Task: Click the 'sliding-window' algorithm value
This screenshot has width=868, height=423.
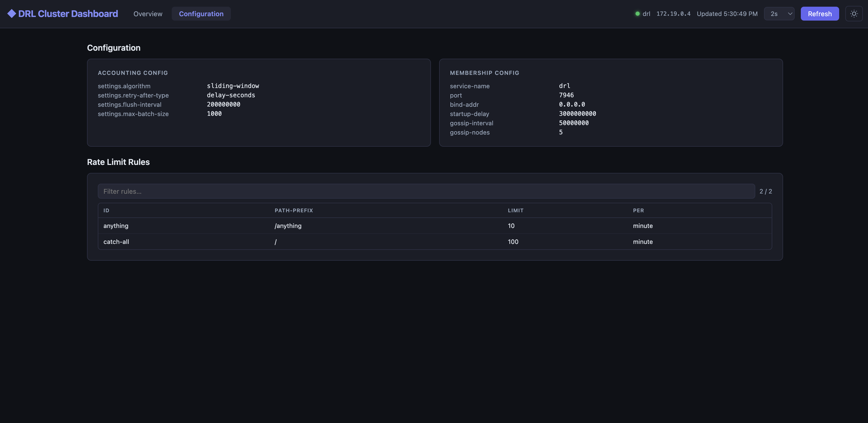Action: click(x=233, y=86)
